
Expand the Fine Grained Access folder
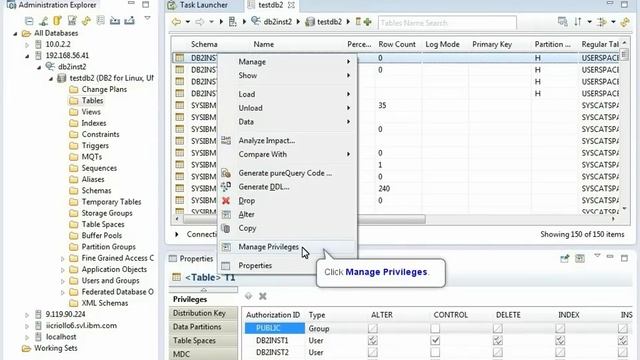click(x=62, y=259)
